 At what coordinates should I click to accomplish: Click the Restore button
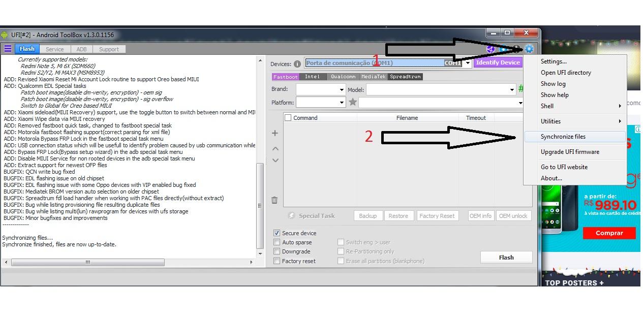[x=398, y=216]
